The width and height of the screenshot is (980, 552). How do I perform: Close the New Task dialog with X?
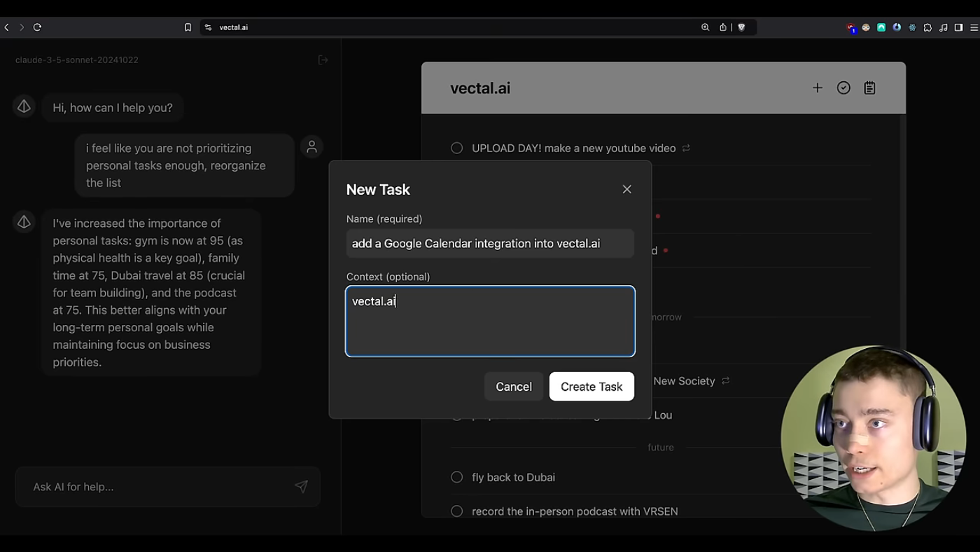pyautogui.click(x=626, y=189)
